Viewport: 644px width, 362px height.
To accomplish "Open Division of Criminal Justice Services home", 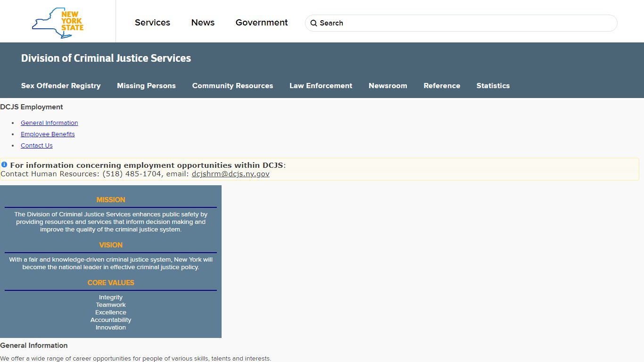I will [106, 58].
